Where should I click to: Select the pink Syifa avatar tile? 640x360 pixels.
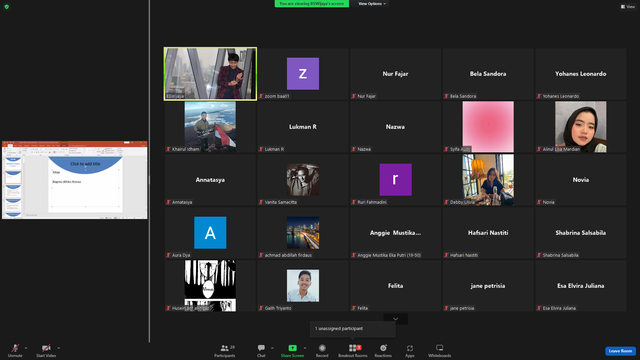(488, 127)
